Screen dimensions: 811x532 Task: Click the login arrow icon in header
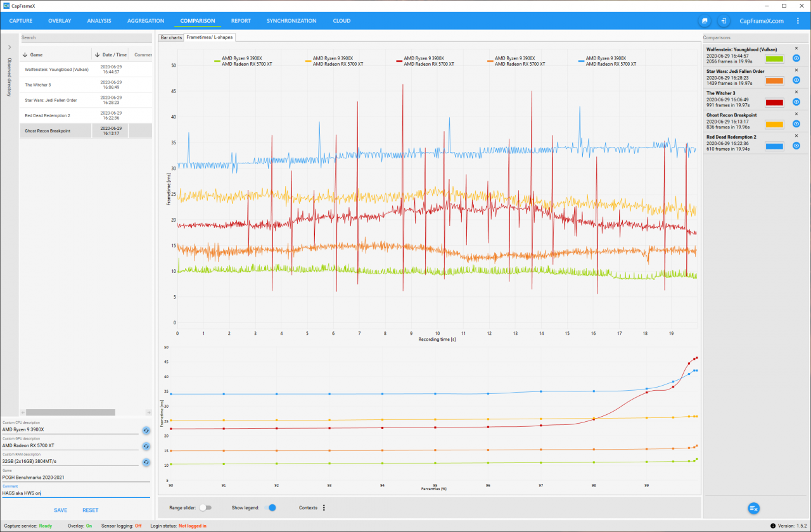coord(723,21)
